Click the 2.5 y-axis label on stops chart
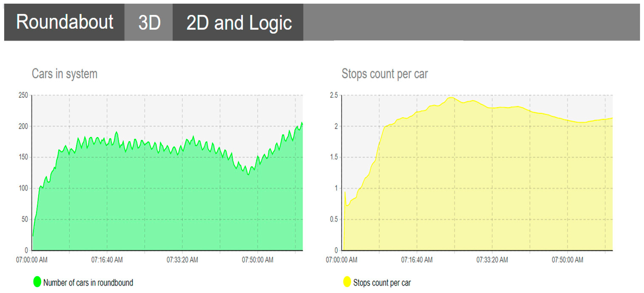 click(x=334, y=95)
